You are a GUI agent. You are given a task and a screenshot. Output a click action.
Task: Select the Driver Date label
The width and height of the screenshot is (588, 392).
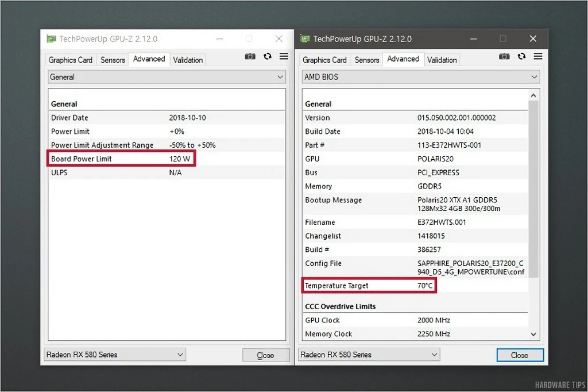point(69,117)
